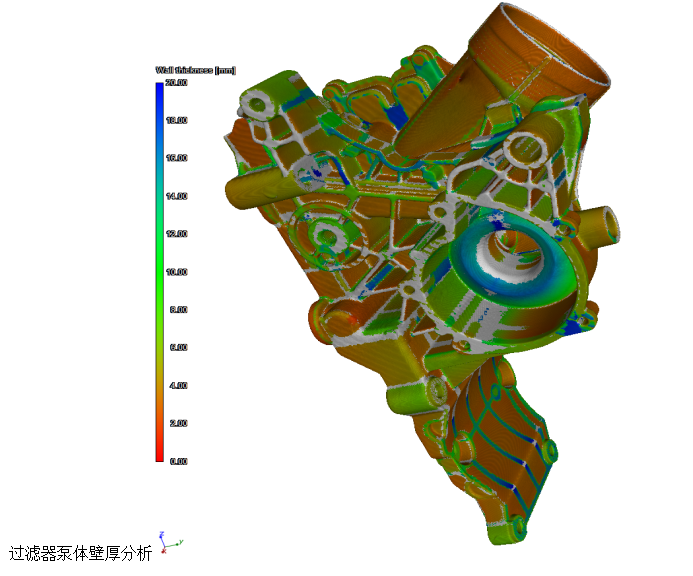Click the 12.00 legend tick label
Viewport: 693px width, 576px height.
[177, 234]
